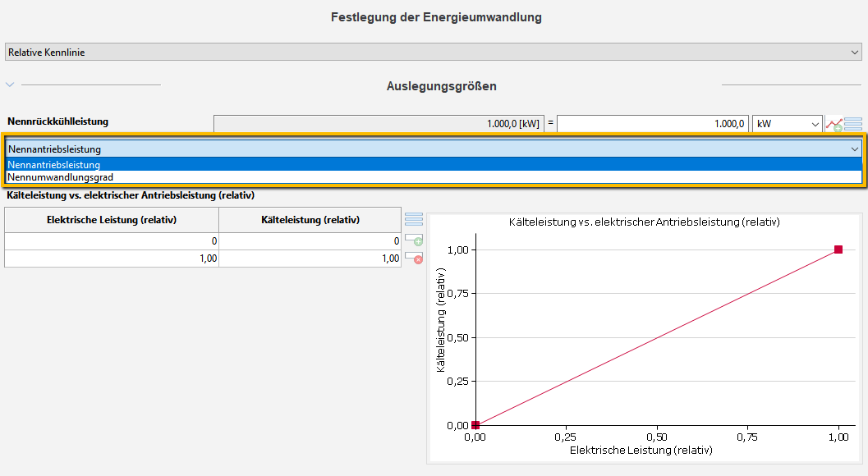Click Kälteleistung (relativ) column header
The width and height of the screenshot is (868, 476).
(310, 220)
